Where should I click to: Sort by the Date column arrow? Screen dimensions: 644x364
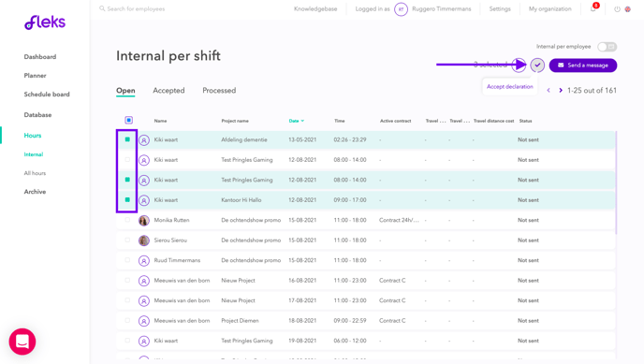(x=302, y=121)
